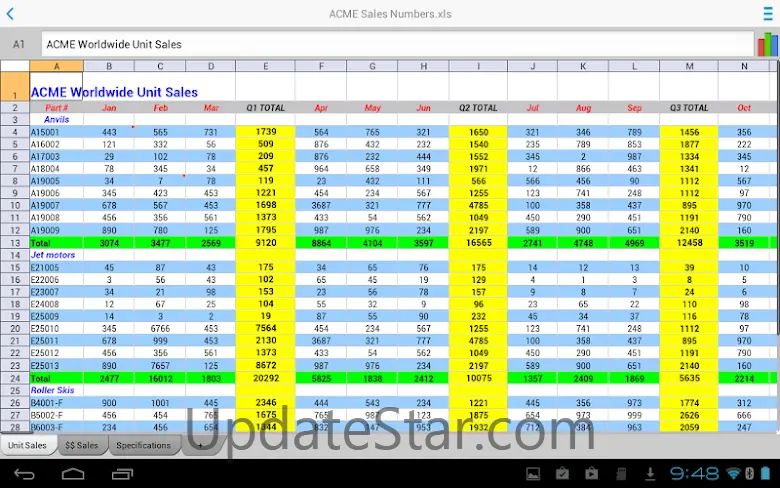
Task: Open the hamburger menu icon
Action: tap(768, 13)
